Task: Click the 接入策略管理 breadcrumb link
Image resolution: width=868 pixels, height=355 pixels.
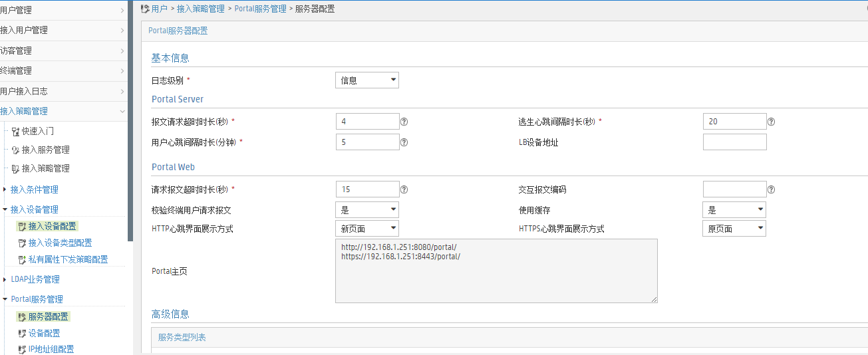Action: pyautogui.click(x=202, y=9)
